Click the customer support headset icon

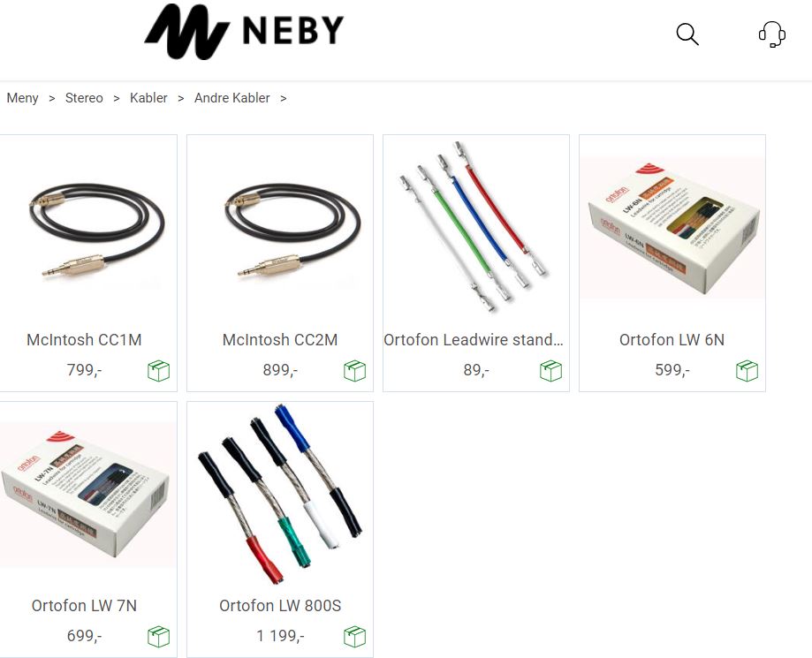click(771, 34)
